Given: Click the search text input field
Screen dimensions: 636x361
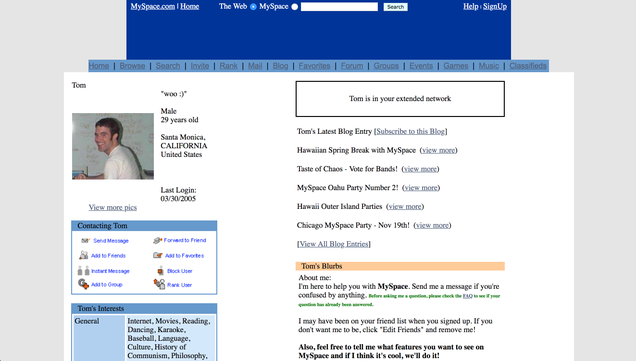Looking at the screenshot, I should click(x=339, y=7).
